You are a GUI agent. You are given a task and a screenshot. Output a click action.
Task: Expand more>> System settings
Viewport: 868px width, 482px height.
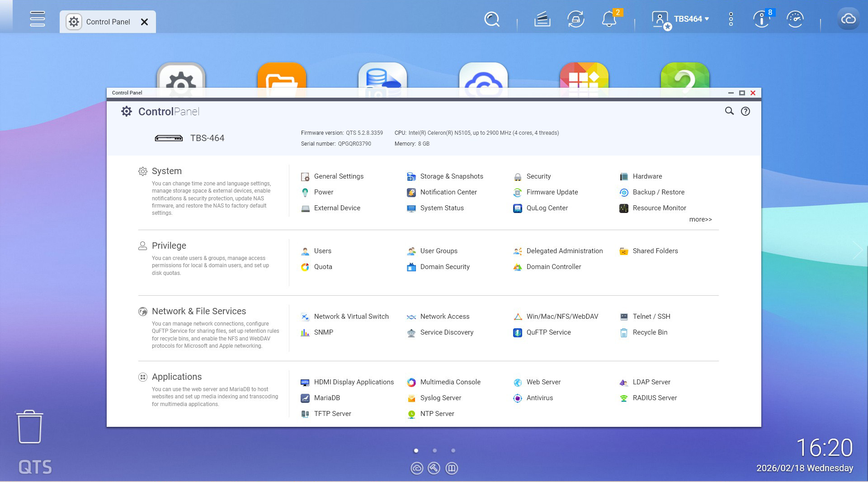700,220
